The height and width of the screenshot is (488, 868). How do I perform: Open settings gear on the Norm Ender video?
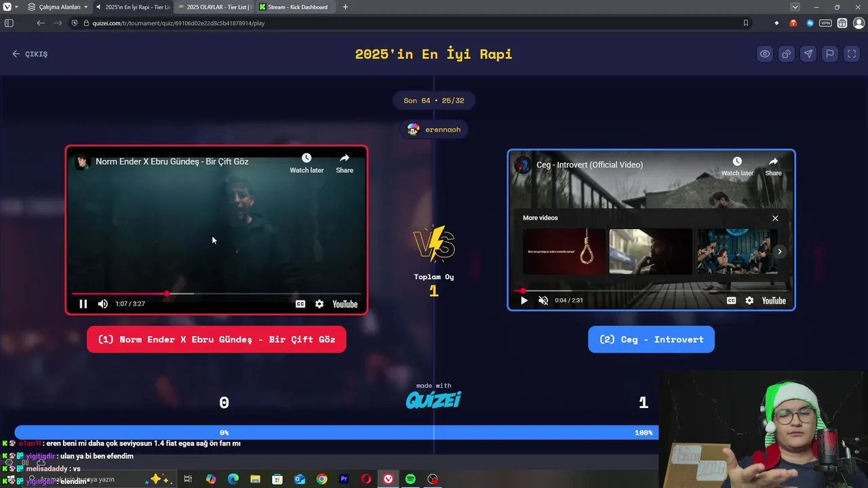pyautogui.click(x=319, y=304)
